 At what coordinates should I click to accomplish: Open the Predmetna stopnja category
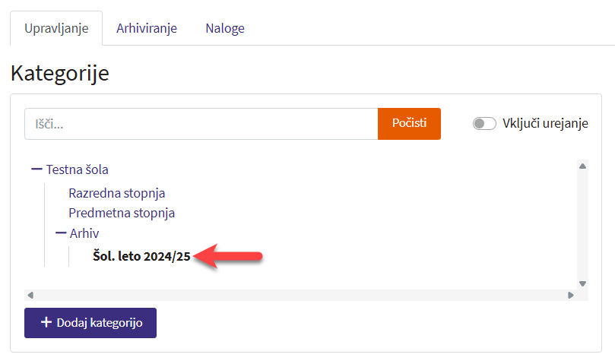coord(122,213)
